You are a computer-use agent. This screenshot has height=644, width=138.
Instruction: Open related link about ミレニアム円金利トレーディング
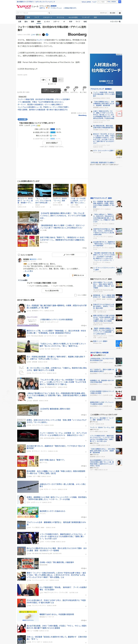[43, 107]
